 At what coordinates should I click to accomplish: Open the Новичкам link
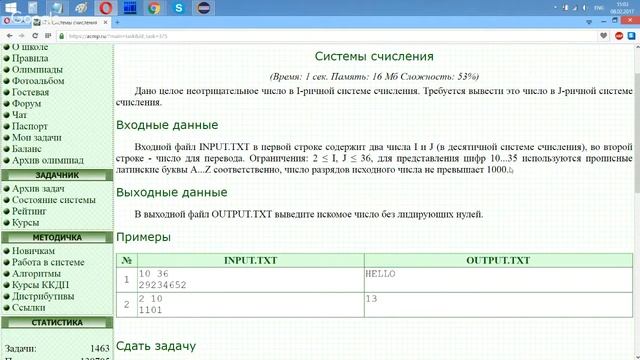click(33, 251)
